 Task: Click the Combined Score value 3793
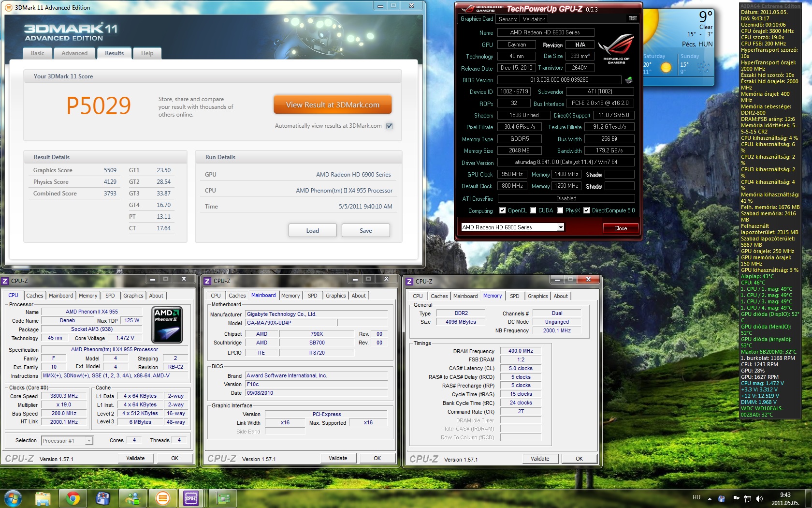(110, 194)
